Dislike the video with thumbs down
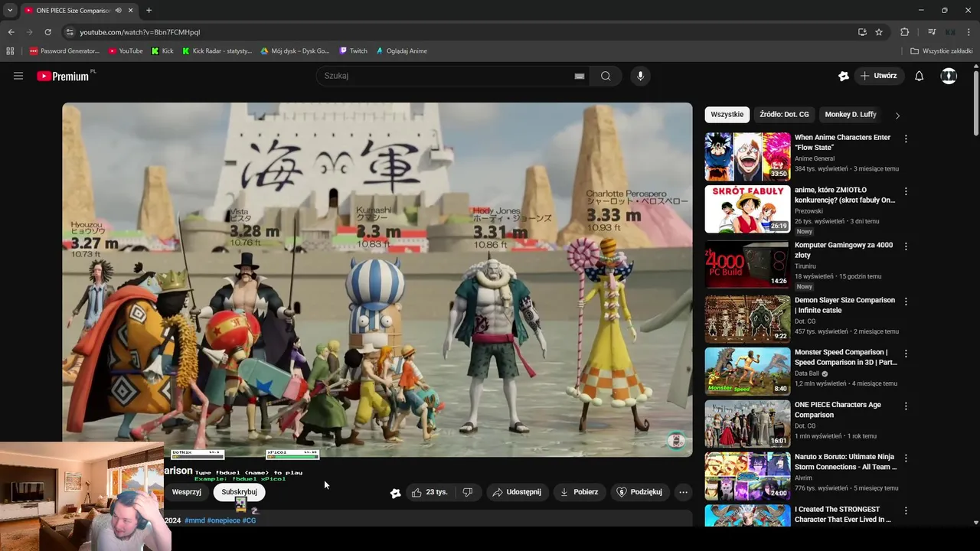 pyautogui.click(x=468, y=492)
